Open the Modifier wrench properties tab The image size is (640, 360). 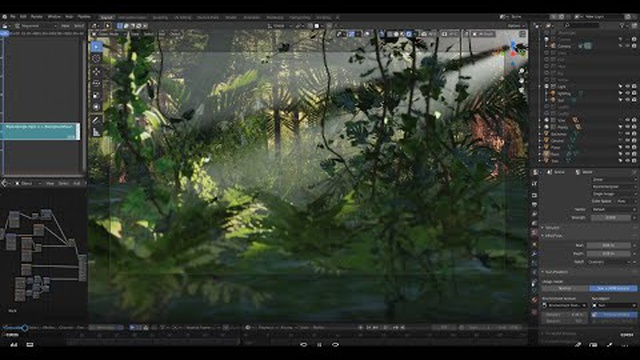[x=535, y=254]
